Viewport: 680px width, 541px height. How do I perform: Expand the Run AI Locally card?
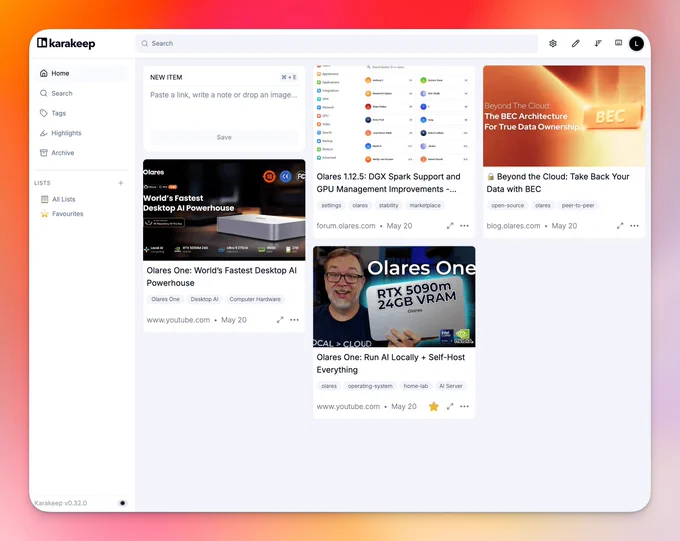(450, 407)
